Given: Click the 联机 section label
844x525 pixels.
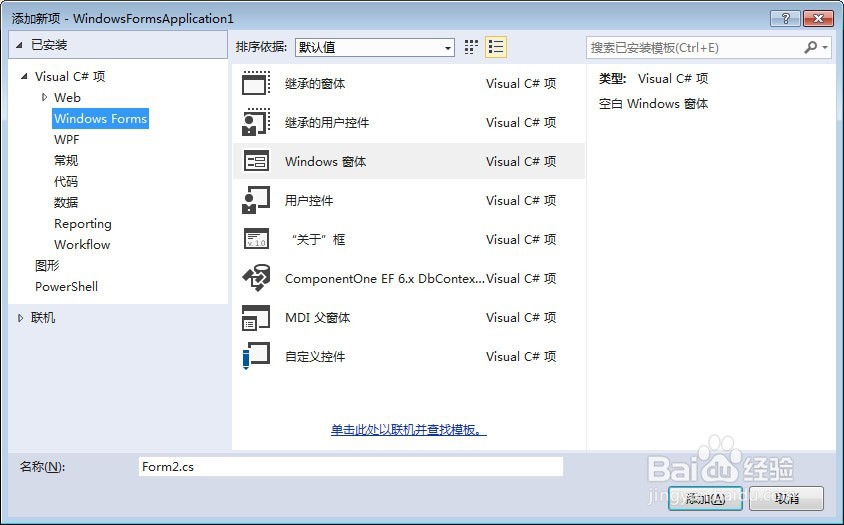Looking at the screenshot, I should click(43, 318).
